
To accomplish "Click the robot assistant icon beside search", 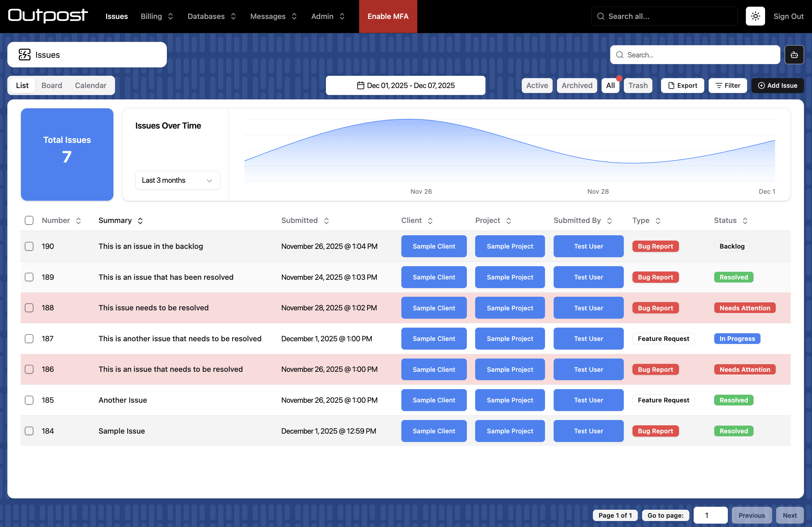I will coord(794,55).
